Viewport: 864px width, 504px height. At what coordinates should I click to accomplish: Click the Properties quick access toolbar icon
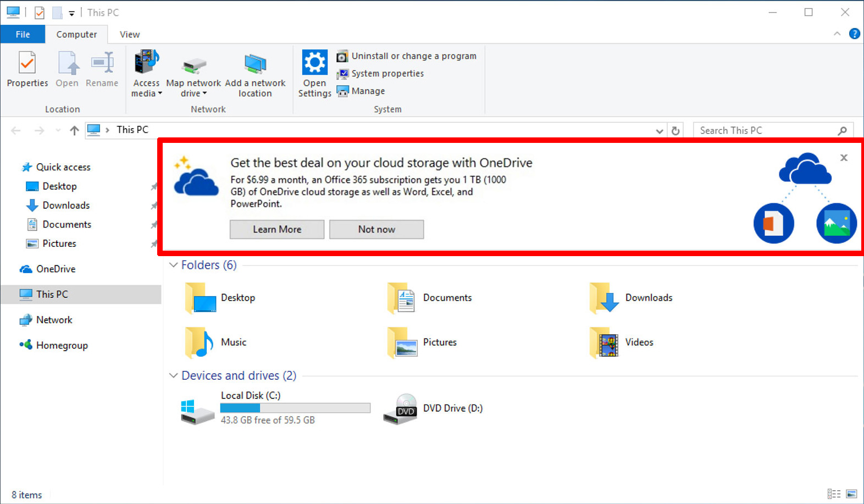coord(40,12)
